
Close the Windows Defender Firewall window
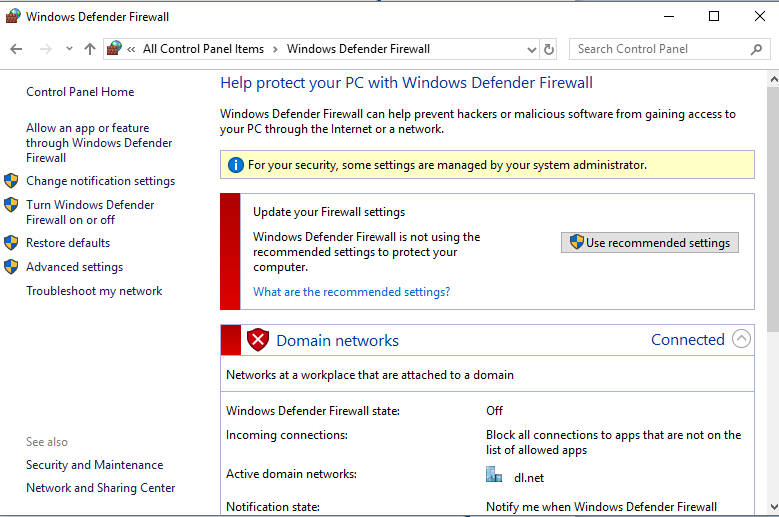(x=760, y=16)
